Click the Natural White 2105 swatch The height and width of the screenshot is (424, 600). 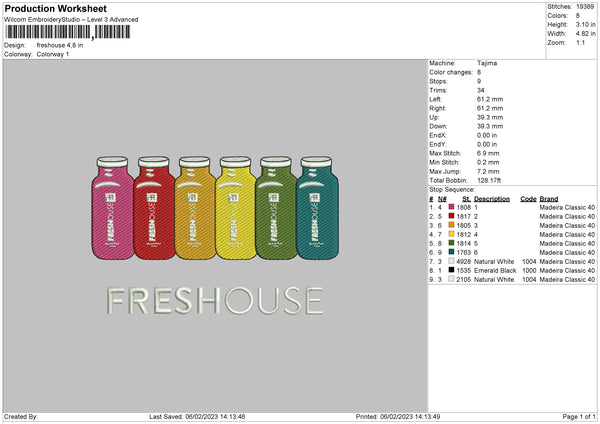(x=451, y=279)
